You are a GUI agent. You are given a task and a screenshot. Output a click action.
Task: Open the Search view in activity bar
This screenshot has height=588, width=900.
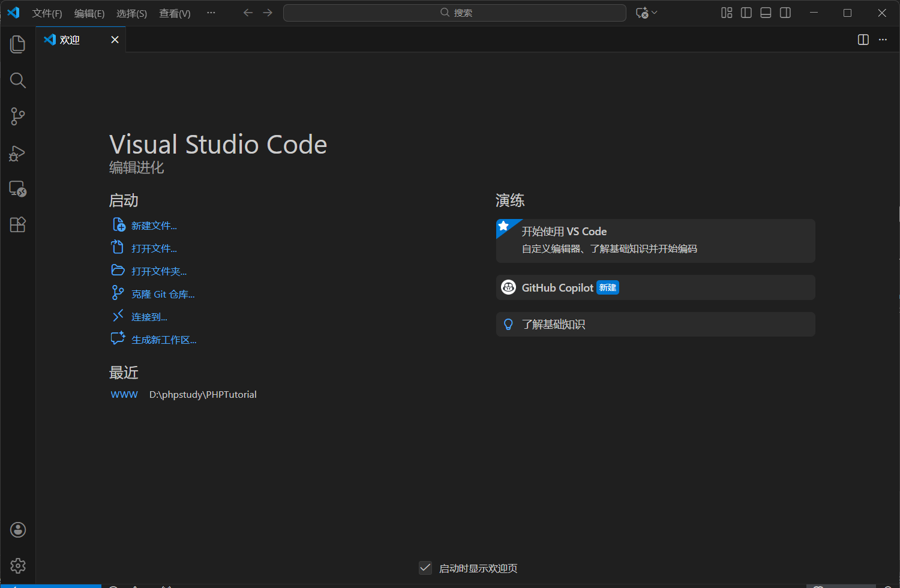coord(18,80)
